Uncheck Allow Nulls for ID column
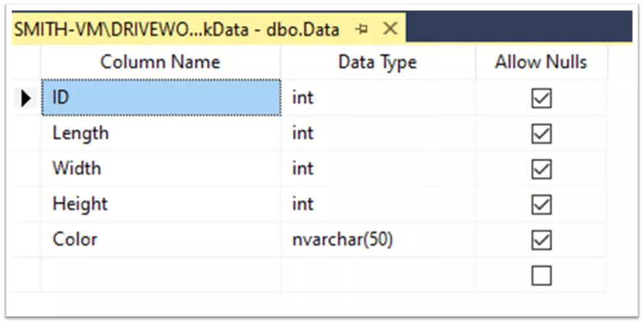The height and width of the screenshot is (324, 644). point(541,99)
